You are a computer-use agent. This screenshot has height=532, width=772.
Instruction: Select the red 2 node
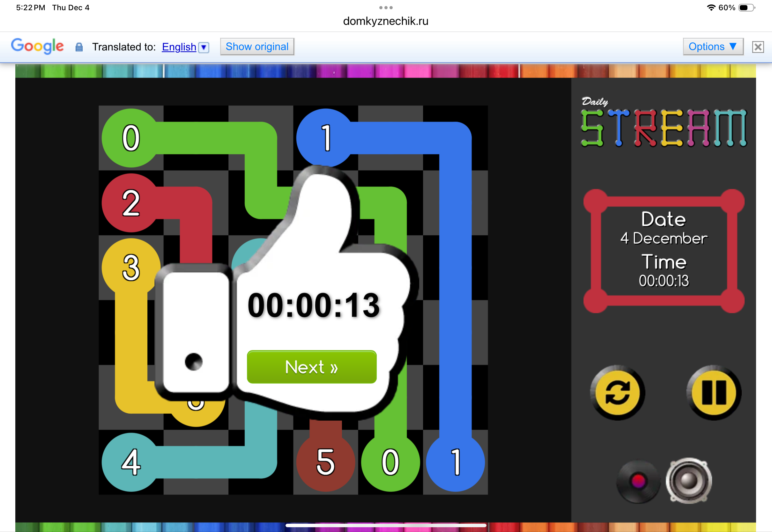(131, 203)
